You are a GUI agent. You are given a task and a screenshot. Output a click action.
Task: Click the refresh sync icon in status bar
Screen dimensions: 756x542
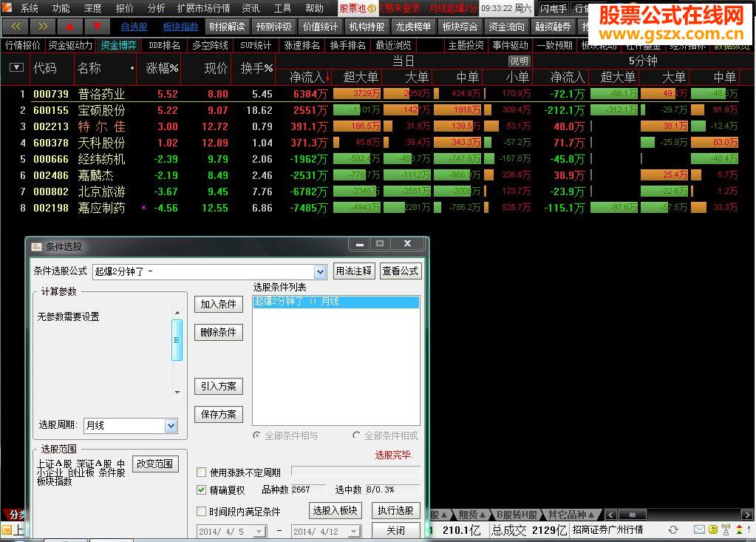[673, 529]
